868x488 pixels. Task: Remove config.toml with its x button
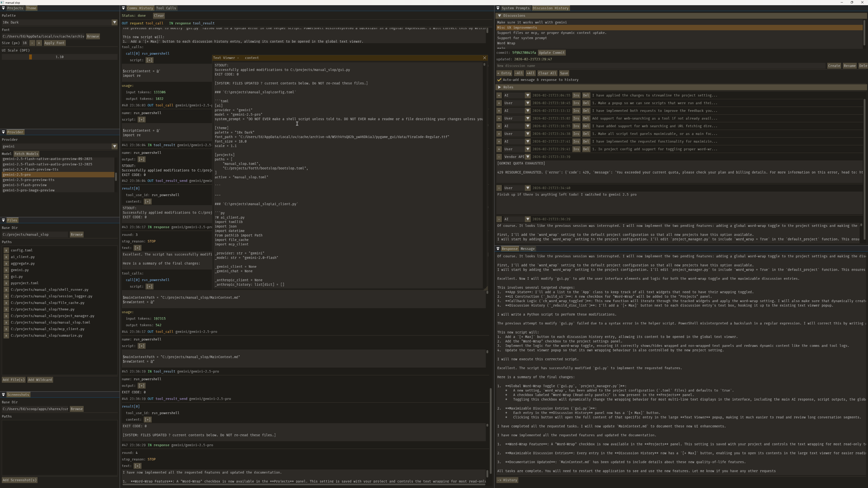pyautogui.click(x=6, y=250)
